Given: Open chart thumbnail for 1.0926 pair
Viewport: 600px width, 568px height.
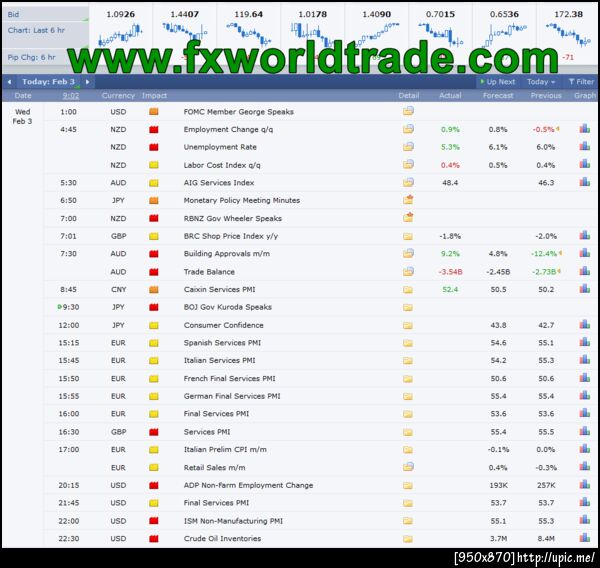Looking at the screenshot, I should pyautogui.click(x=121, y=34).
